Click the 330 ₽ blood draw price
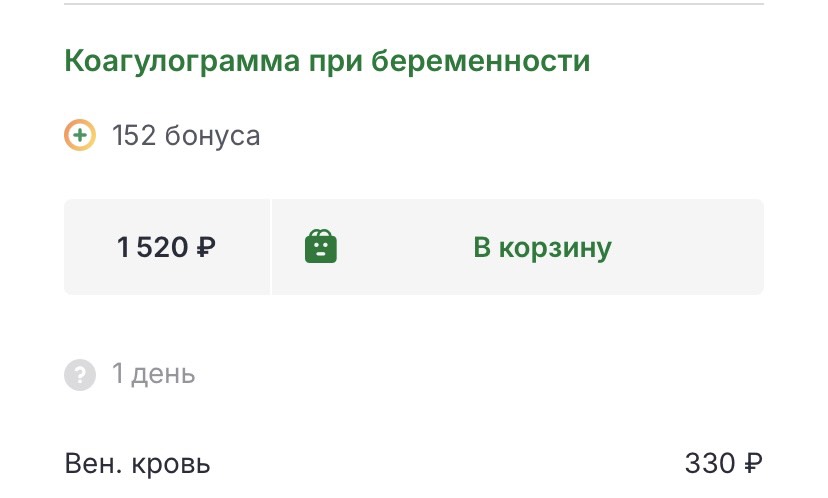Viewport: 828px width, 498px height. [x=724, y=464]
